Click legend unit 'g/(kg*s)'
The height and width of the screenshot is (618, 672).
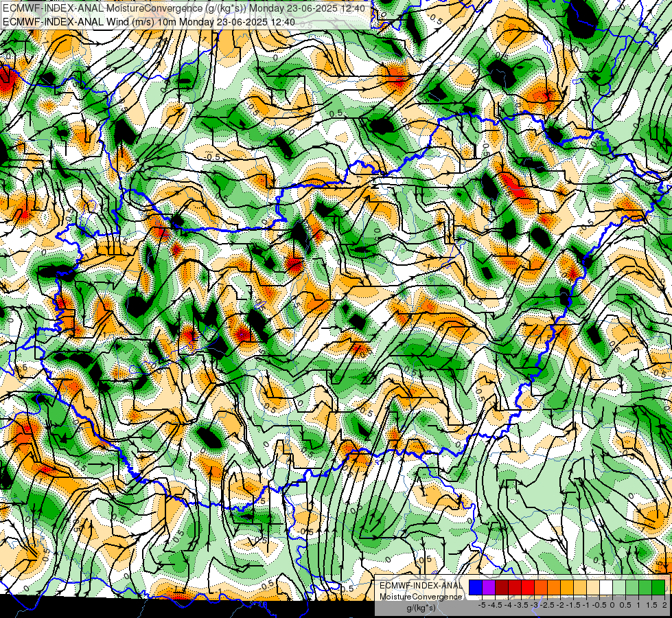click(421, 608)
